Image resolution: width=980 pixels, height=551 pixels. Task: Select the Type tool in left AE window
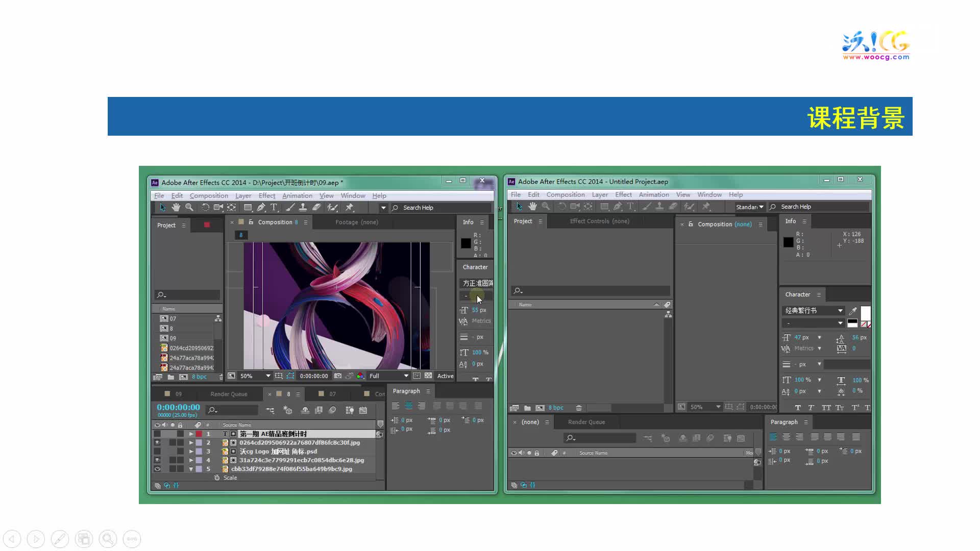point(274,207)
